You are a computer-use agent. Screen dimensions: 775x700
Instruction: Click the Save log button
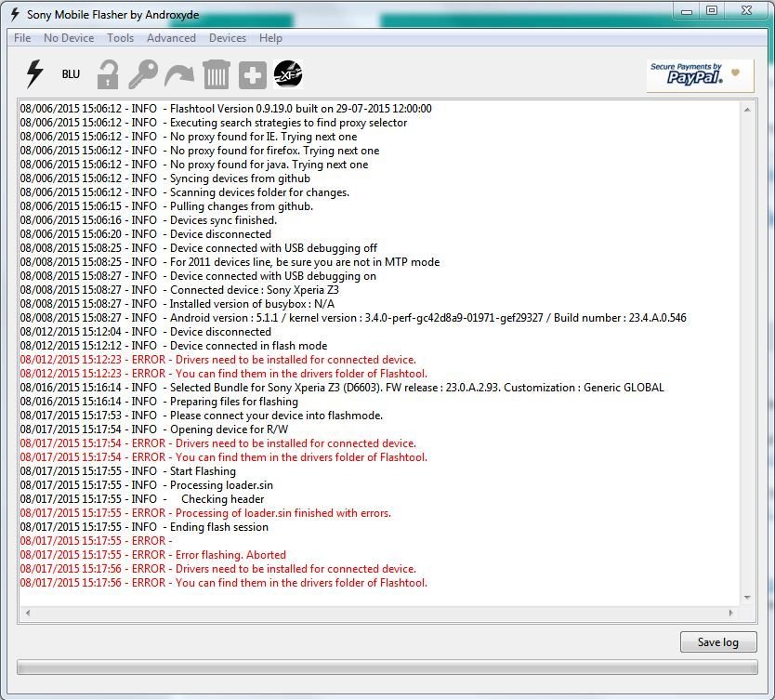[718, 641]
